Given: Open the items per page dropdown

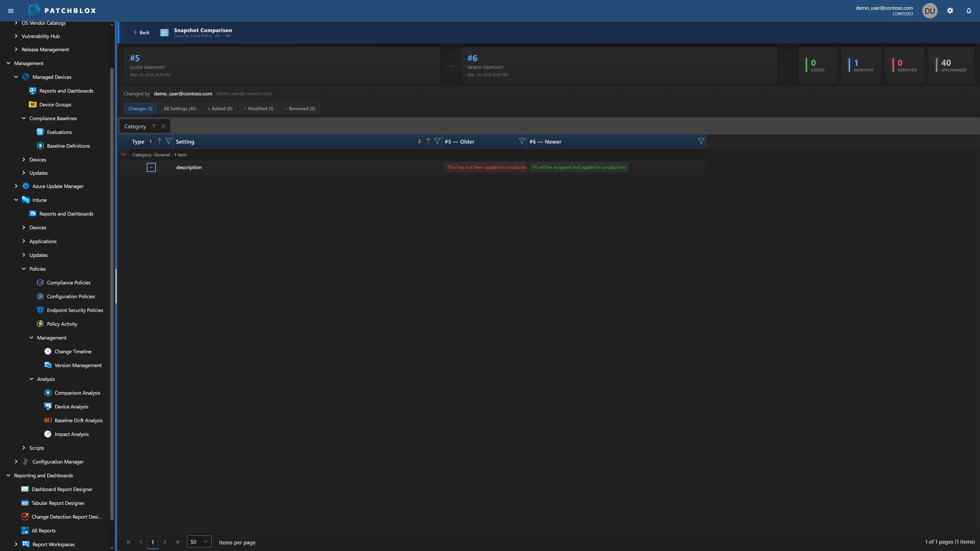Looking at the screenshot, I should (x=199, y=542).
